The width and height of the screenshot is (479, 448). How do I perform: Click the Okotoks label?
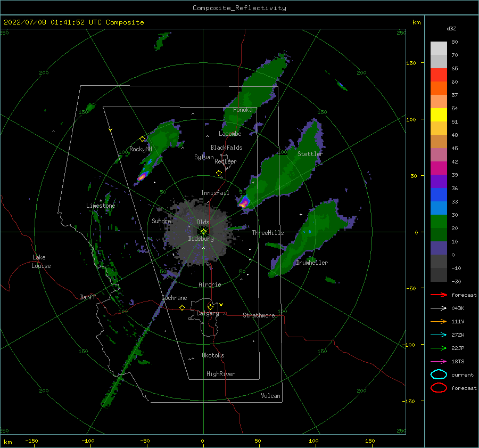(213, 355)
